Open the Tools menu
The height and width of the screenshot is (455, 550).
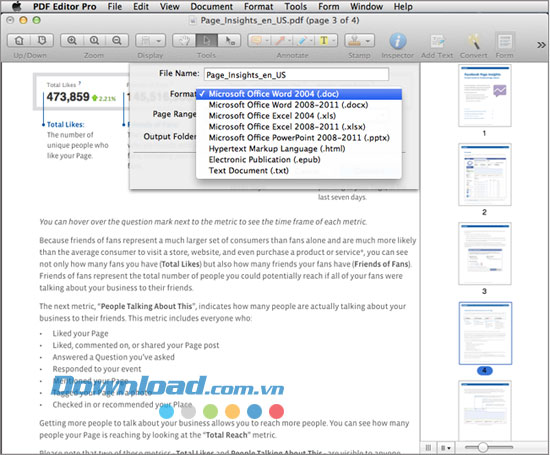[296, 6]
